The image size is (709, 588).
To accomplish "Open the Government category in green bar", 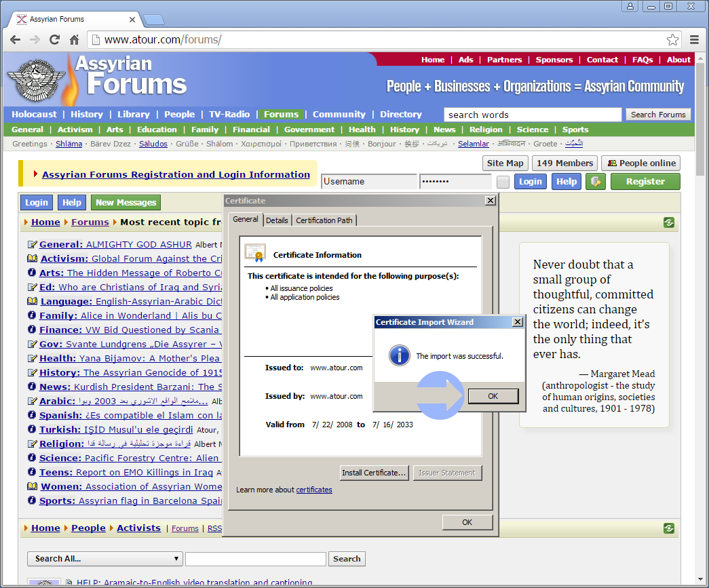I will (x=309, y=130).
